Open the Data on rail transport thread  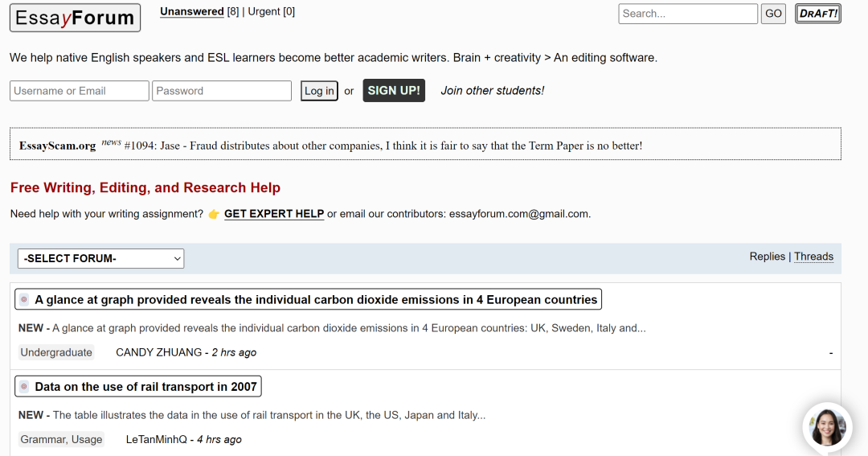tap(145, 387)
